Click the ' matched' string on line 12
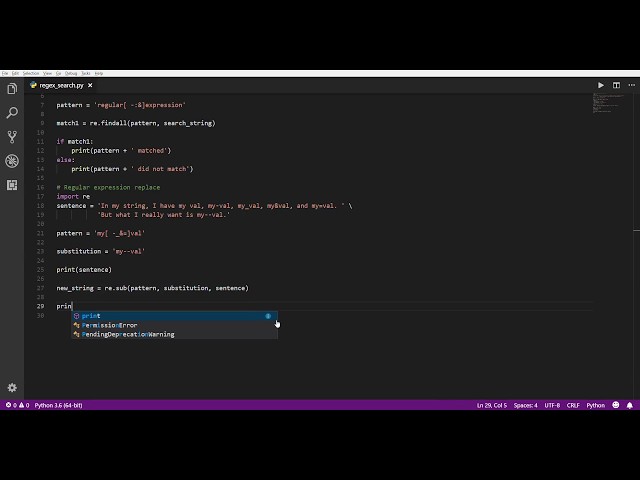Viewport: 640px width, 480px height. tap(149, 150)
